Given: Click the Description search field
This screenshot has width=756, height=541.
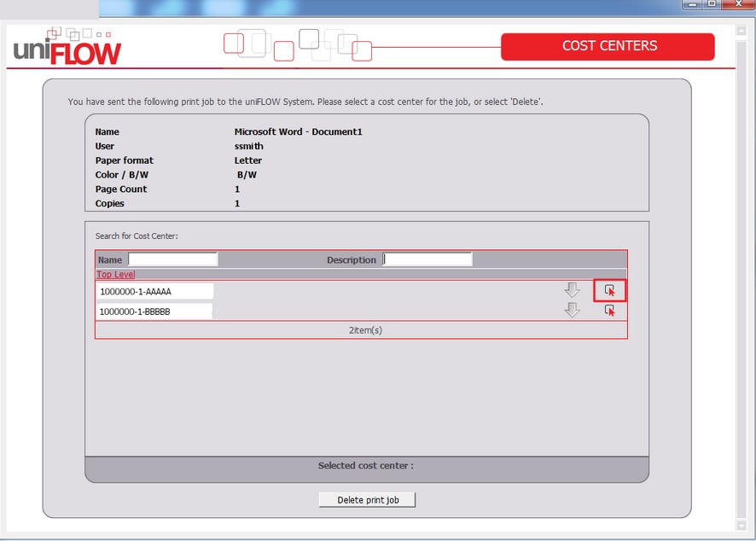Looking at the screenshot, I should [427, 259].
